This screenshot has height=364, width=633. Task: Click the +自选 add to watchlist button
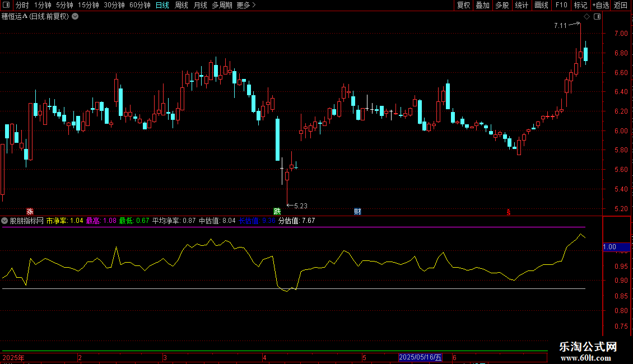600,6
